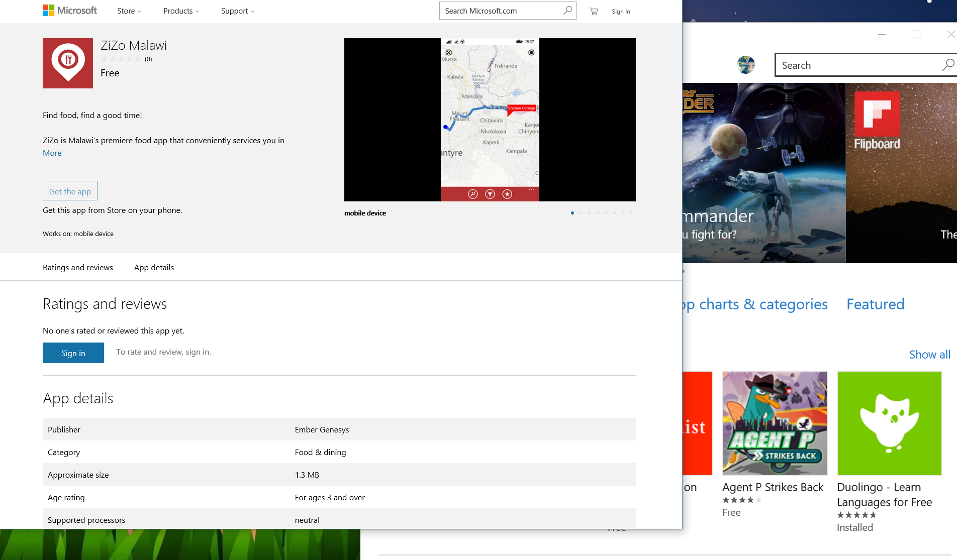
Task: Click Duolingo - Learn Languages for Free title
Action: [x=884, y=495]
